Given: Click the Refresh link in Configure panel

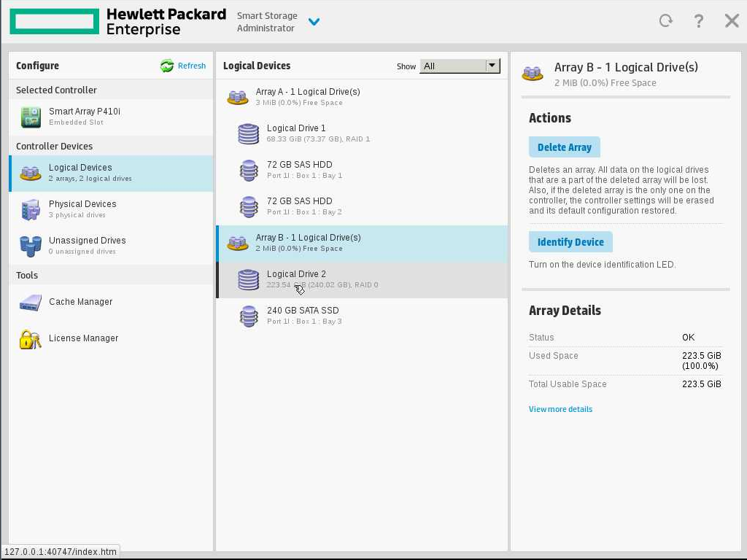Looking at the screenshot, I should 192,66.
